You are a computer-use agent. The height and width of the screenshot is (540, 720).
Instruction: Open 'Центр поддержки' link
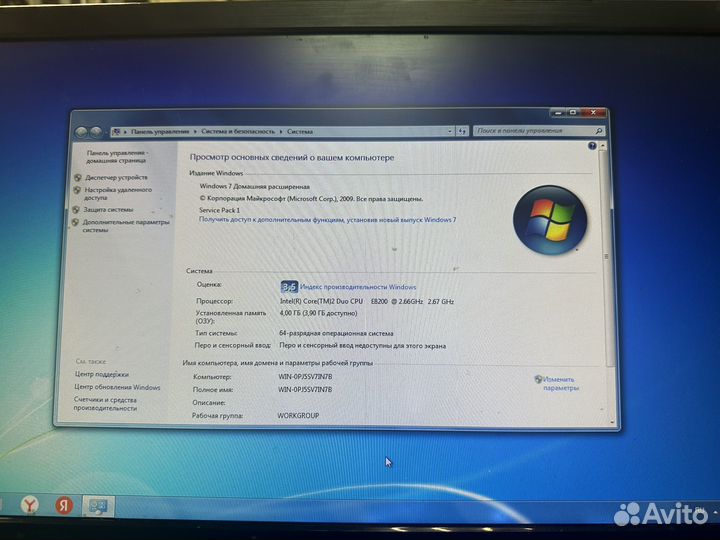coord(101,374)
